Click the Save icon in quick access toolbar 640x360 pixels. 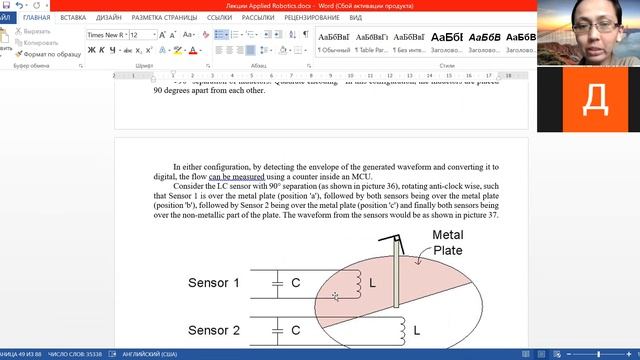6,5
